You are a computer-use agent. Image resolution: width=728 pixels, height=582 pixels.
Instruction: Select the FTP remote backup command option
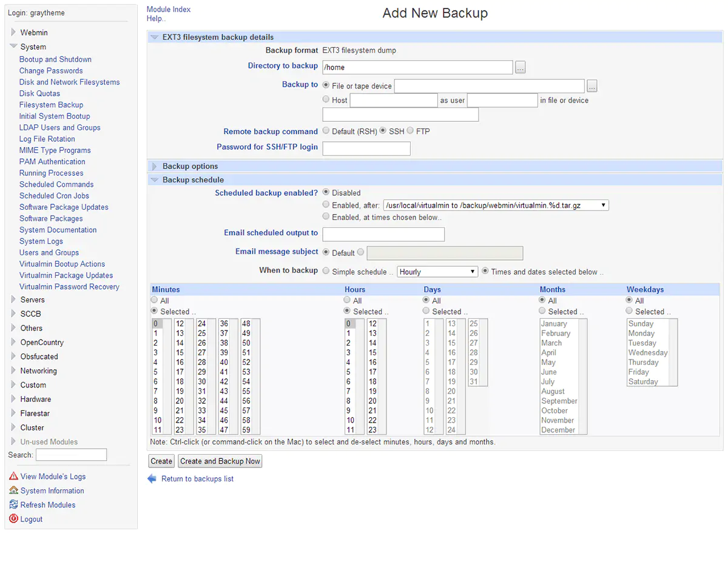point(411,131)
